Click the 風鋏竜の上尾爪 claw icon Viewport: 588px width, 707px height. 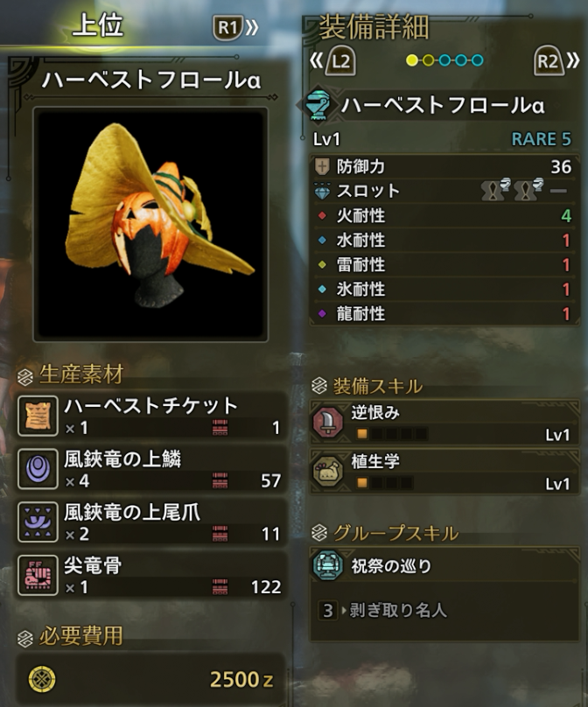tap(38, 522)
